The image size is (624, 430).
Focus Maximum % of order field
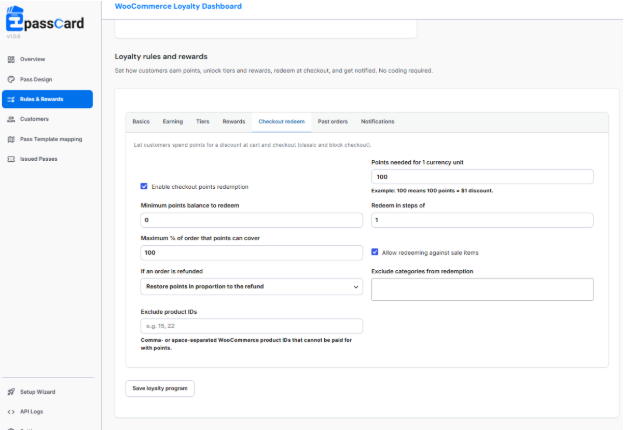[x=252, y=253]
